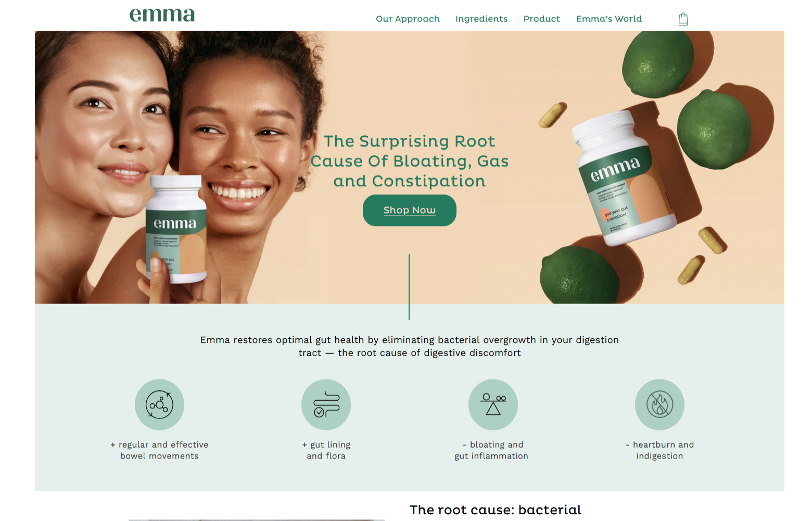Open the Product nav link

pos(542,19)
